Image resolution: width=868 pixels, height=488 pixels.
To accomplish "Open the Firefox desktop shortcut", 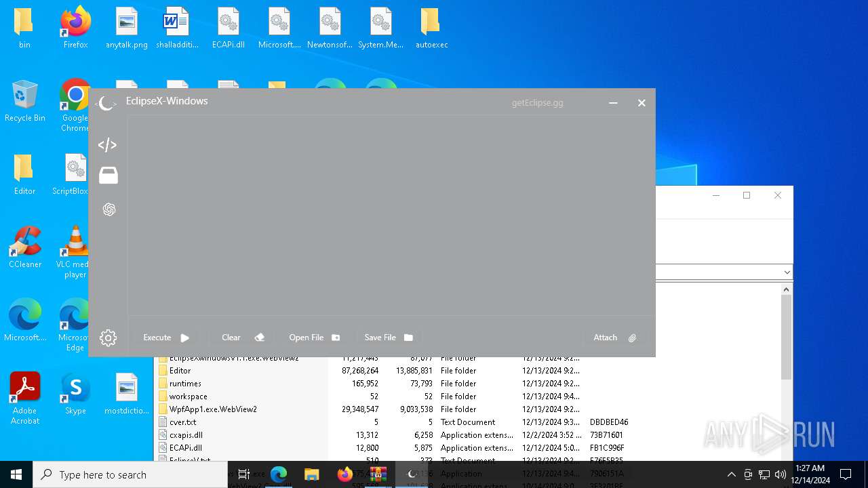I will tap(76, 28).
